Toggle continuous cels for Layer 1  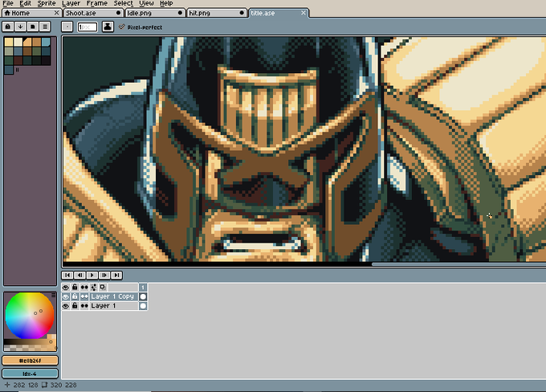click(84, 306)
